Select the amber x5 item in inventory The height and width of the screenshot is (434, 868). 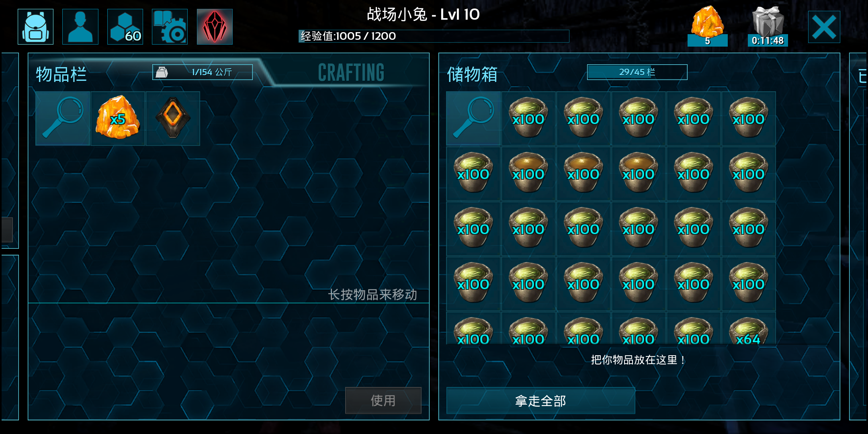118,119
